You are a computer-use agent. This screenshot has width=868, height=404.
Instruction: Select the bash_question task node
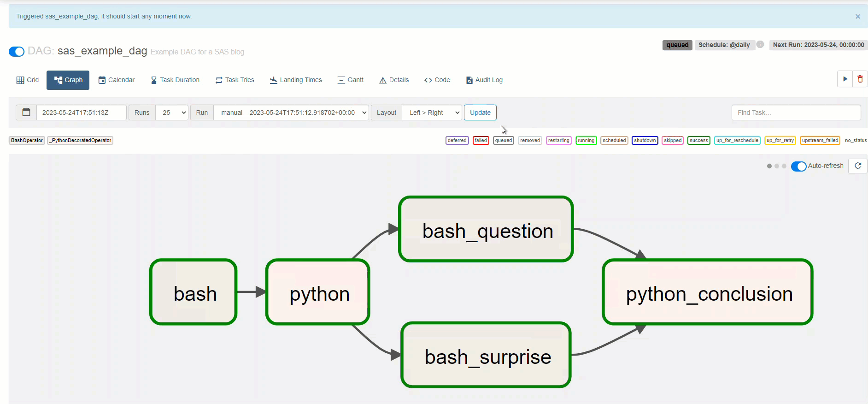(x=486, y=229)
